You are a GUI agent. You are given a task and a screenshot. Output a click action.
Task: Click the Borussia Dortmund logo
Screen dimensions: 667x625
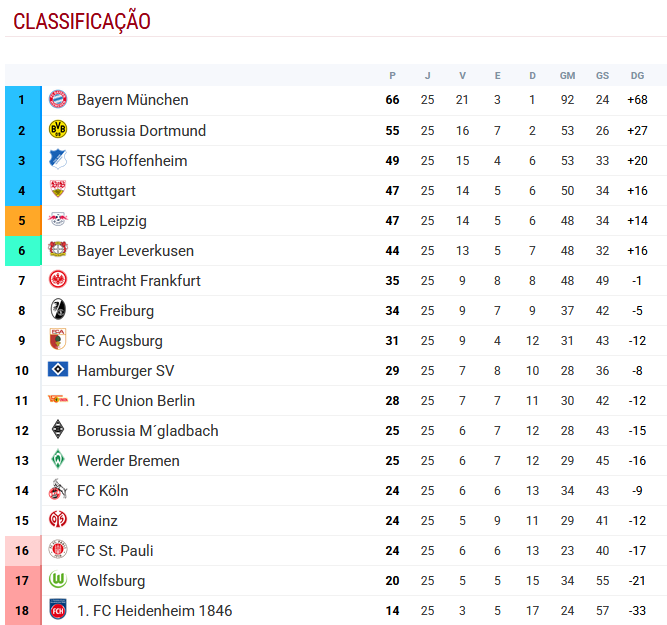(x=58, y=130)
